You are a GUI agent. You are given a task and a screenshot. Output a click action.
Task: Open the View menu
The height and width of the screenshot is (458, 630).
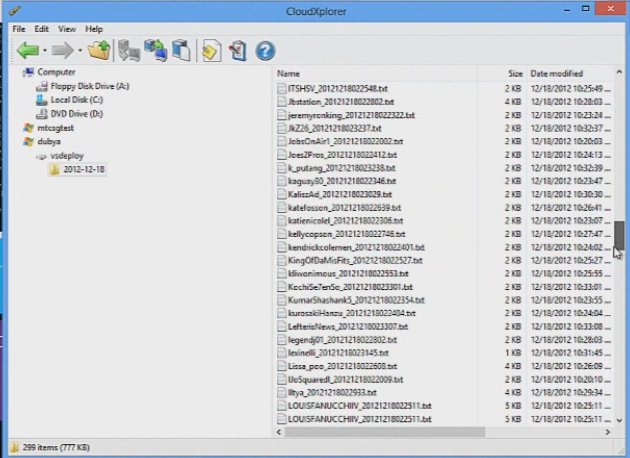point(67,29)
